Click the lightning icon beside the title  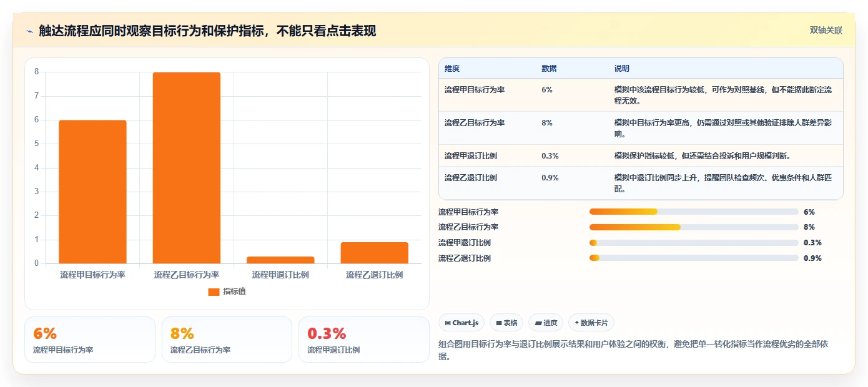[29, 31]
